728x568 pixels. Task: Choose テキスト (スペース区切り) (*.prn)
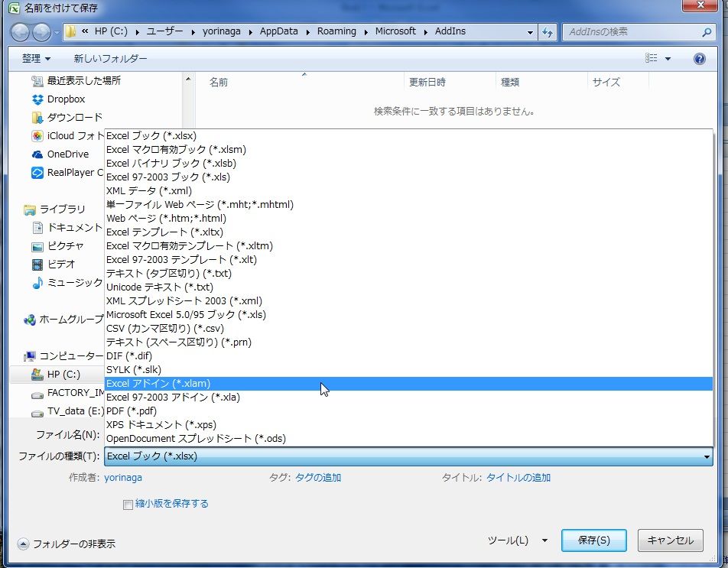pyautogui.click(x=408, y=342)
